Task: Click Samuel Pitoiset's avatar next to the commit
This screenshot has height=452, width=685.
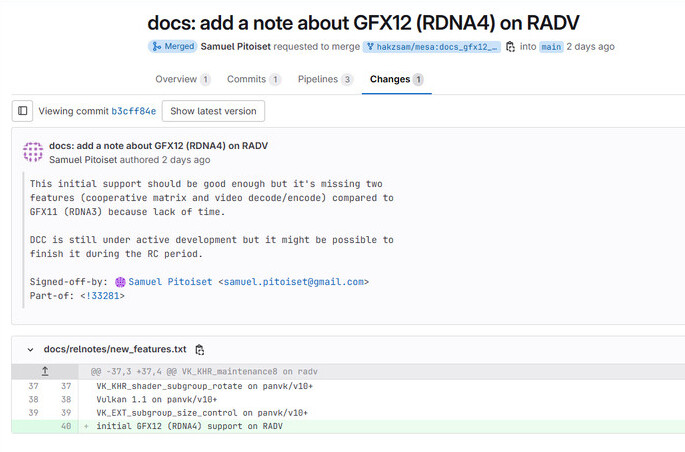Action: coord(33,152)
